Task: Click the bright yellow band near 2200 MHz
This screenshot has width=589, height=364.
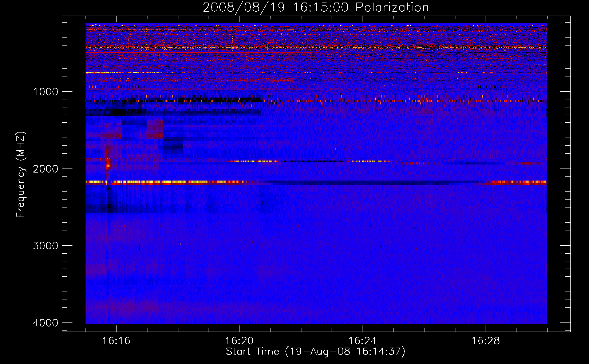Action: [166, 183]
